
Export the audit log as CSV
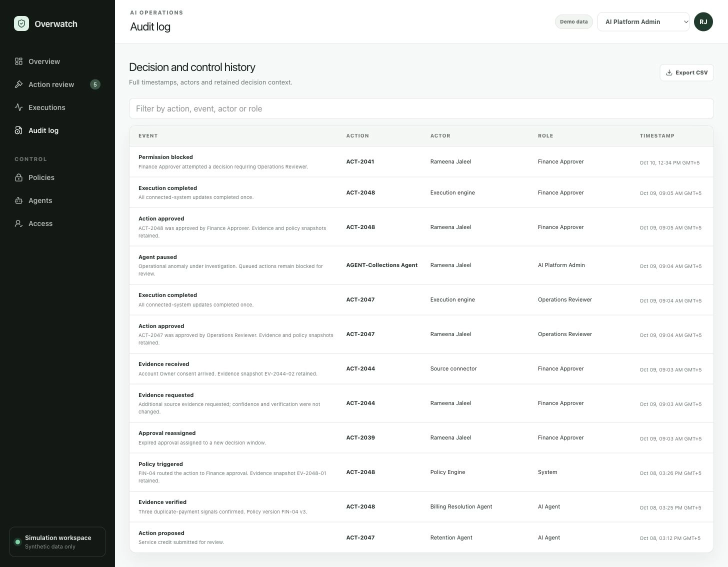686,72
